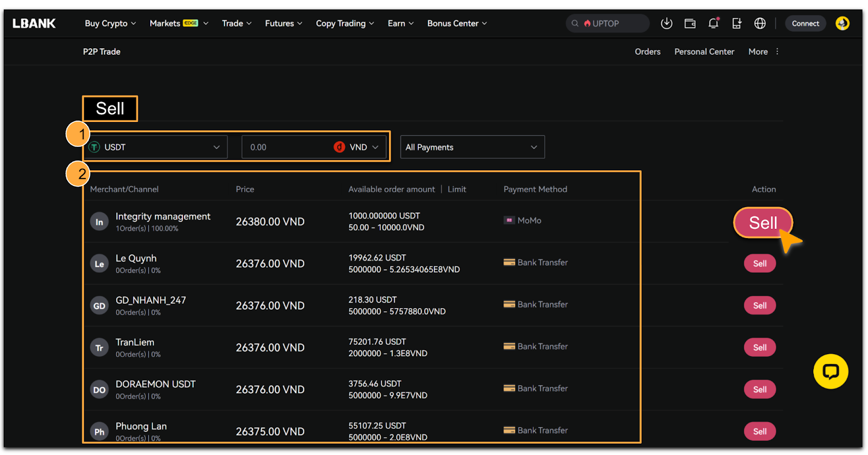The image size is (868, 455).
Task: Open the Buy Crypto menu
Action: coord(110,23)
